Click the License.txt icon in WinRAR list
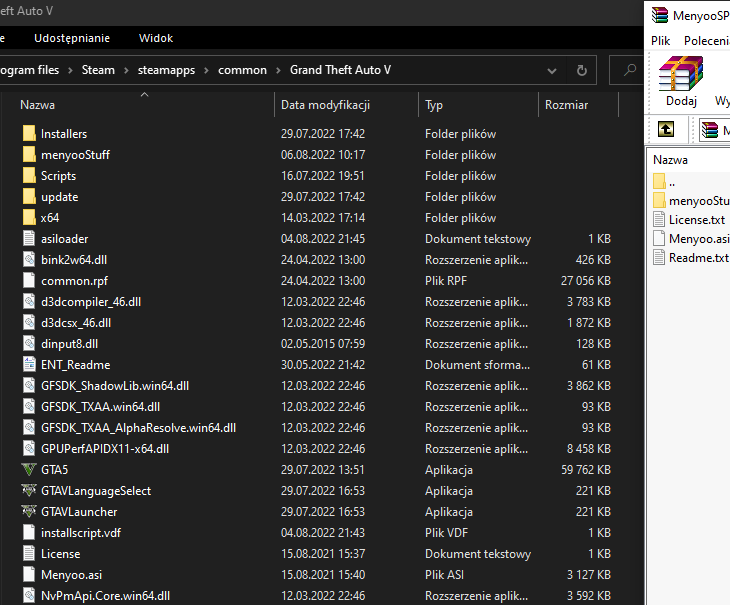 point(659,219)
